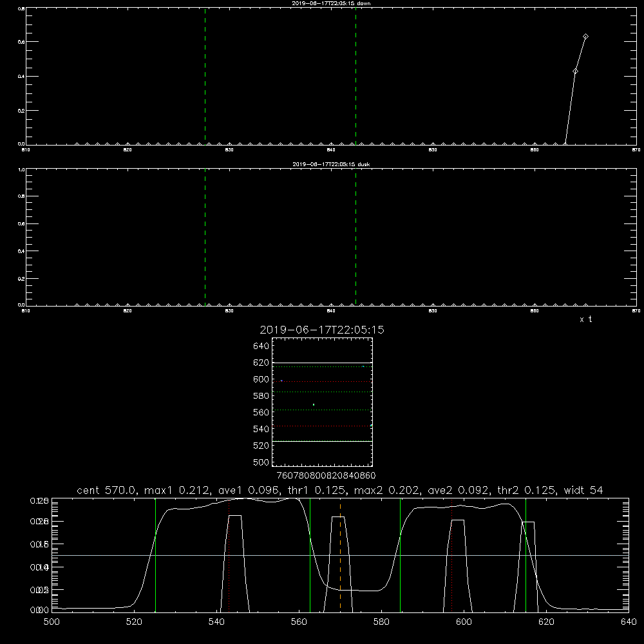Click the merged x-axis labels under small plot
The height and width of the screenshot is (644, 644).
326,475
